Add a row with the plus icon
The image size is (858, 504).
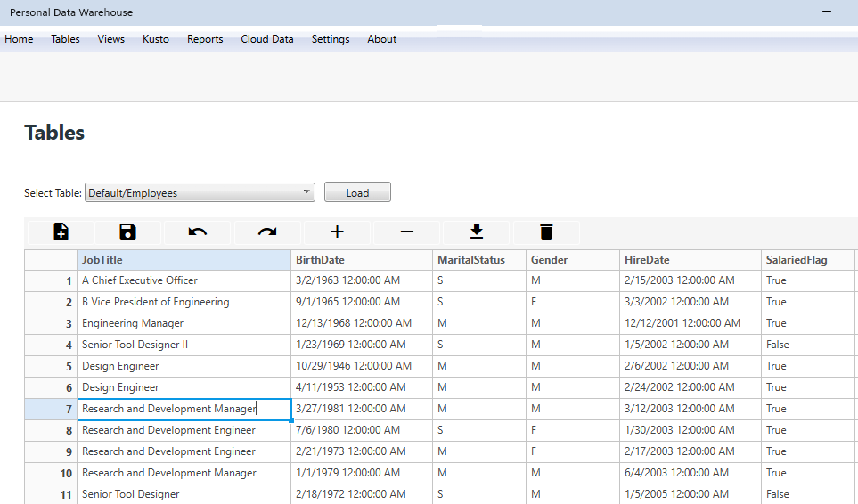click(337, 232)
